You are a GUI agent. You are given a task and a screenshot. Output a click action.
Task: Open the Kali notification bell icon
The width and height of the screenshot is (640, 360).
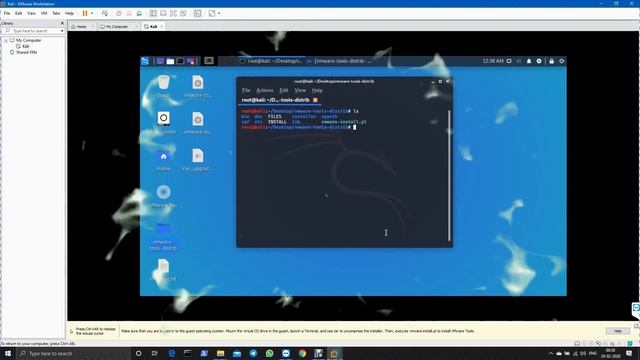[529, 61]
